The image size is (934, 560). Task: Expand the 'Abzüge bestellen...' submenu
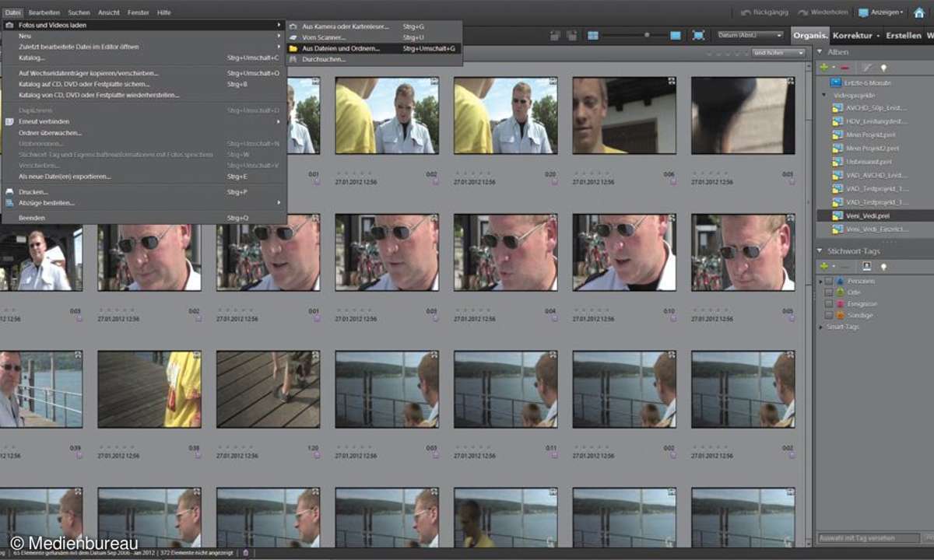click(x=144, y=203)
